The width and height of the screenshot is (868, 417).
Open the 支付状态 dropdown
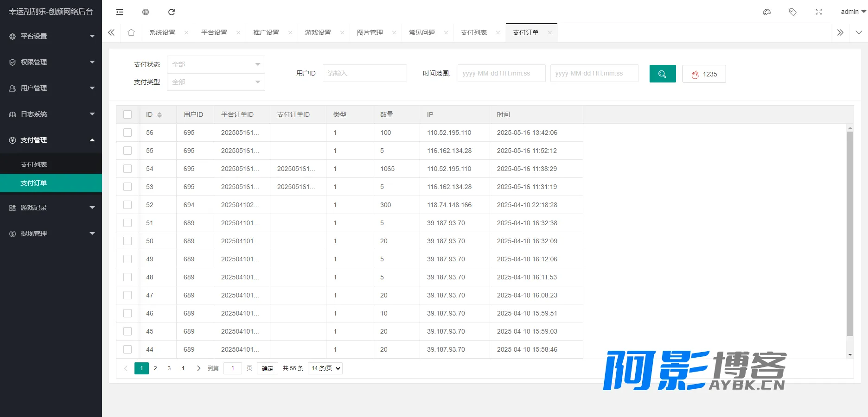pyautogui.click(x=216, y=64)
